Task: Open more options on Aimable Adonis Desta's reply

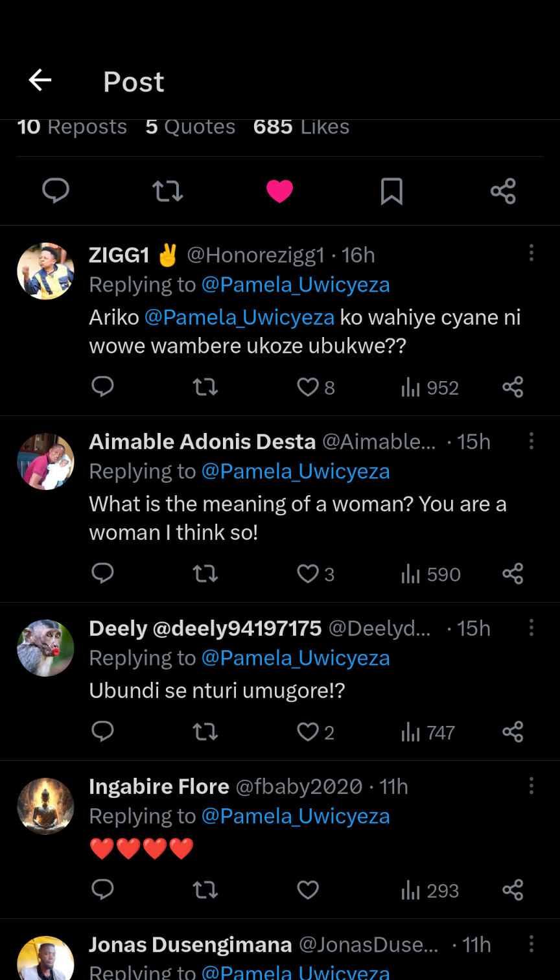Action: [531, 441]
